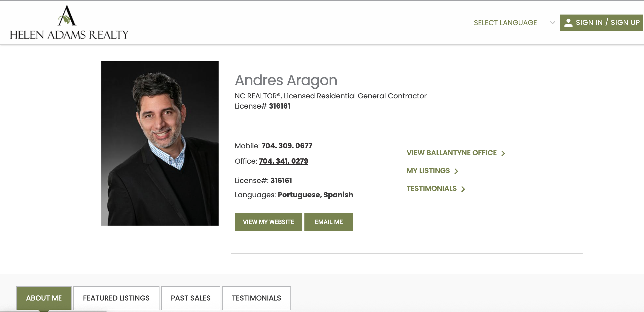
Task: Click the user profile icon beside Sign In
Action: coord(568,23)
